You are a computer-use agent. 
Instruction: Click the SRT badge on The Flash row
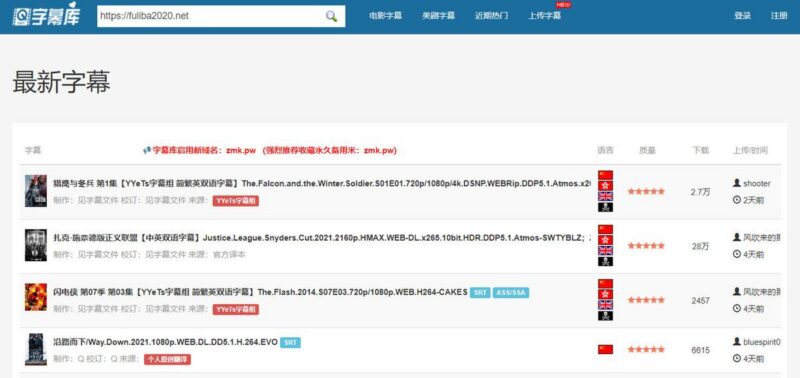pyautogui.click(x=480, y=293)
